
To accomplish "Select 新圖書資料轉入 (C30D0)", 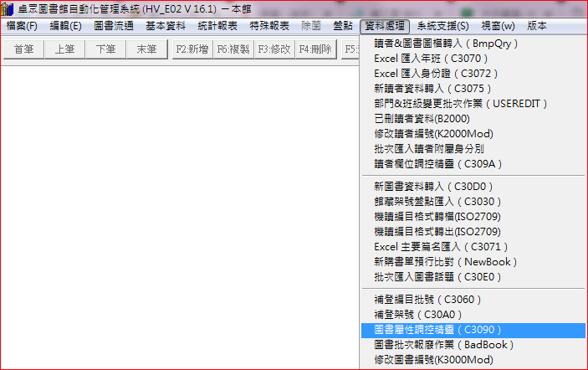I will (473, 187).
